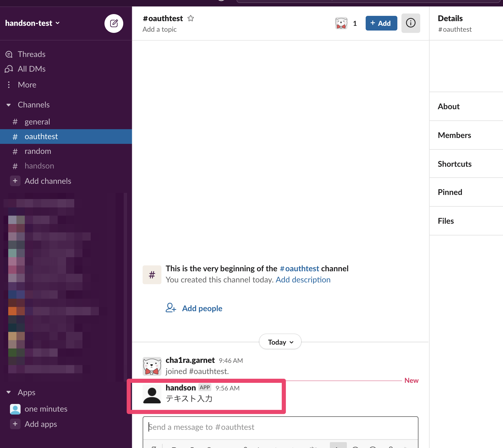
Task: Click the message text テキスト入力
Action: point(189,399)
